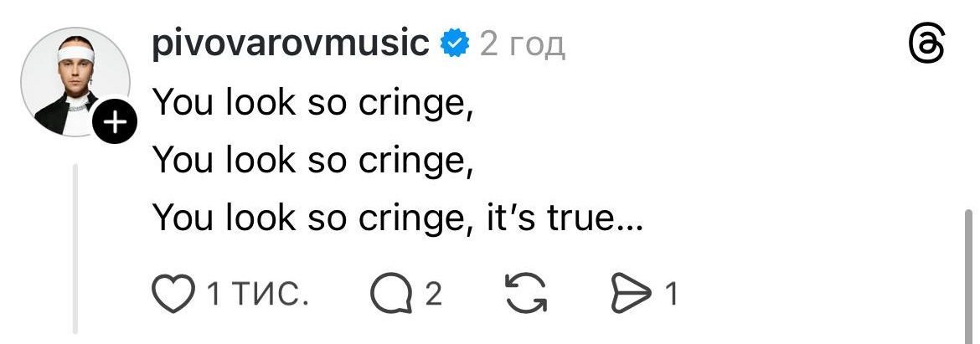Click the blue verified badge

[455, 43]
